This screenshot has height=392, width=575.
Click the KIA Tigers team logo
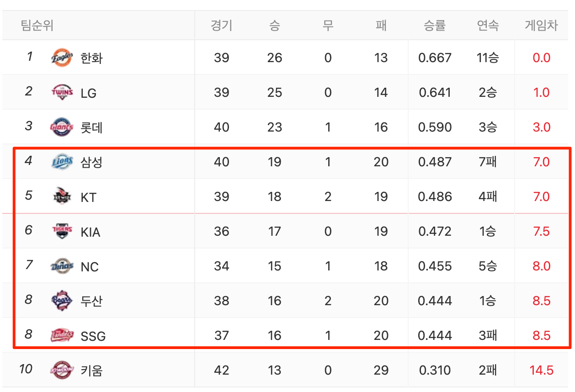click(62, 232)
